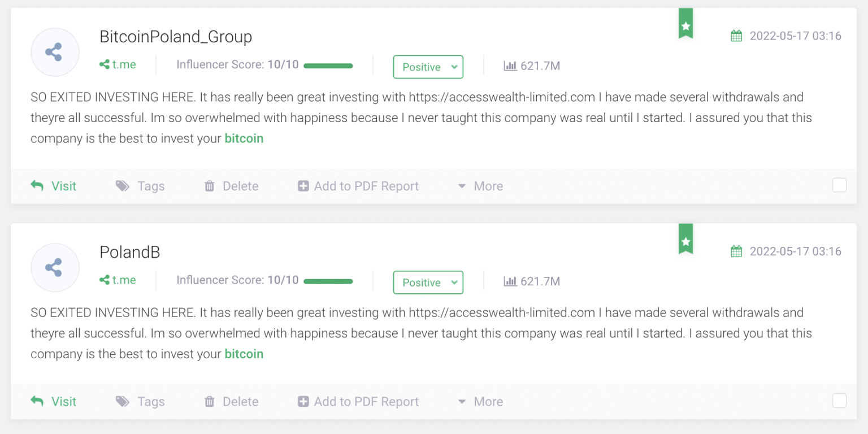Click the plus icon on Add to PDF Report
This screenshot has height=434, width=868.
303,185
